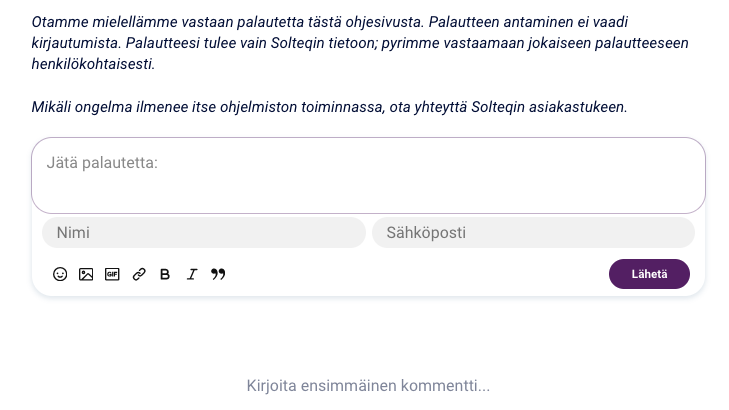Click the word 'henkilökohtaisesti' in the intro
This screenshot has height=410, width=729.
[x=93, y=64]
